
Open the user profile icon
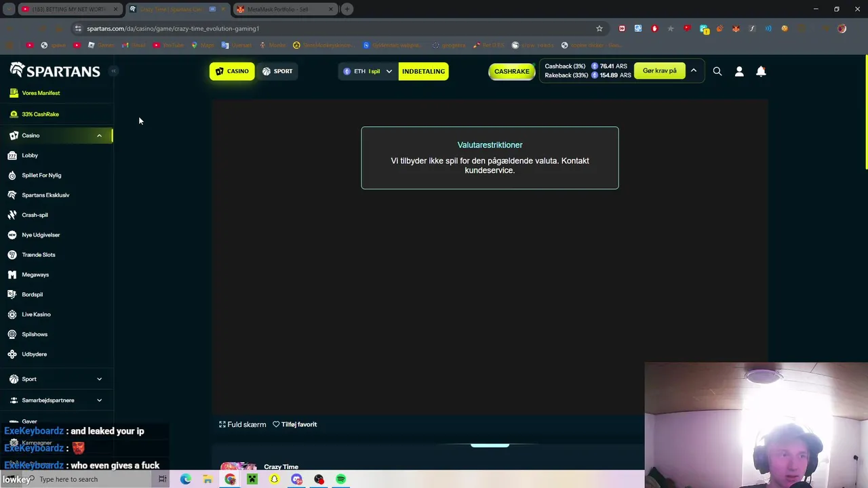click(x=739, y=71)
